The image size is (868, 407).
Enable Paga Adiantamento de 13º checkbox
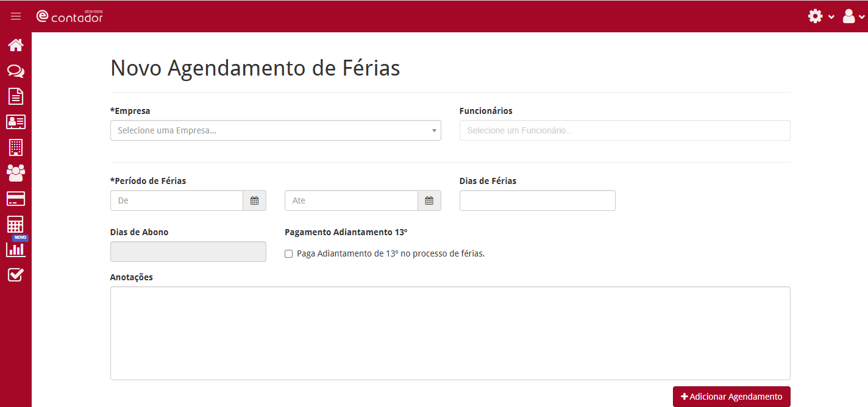pyautogui.click(x=289, y=254)
